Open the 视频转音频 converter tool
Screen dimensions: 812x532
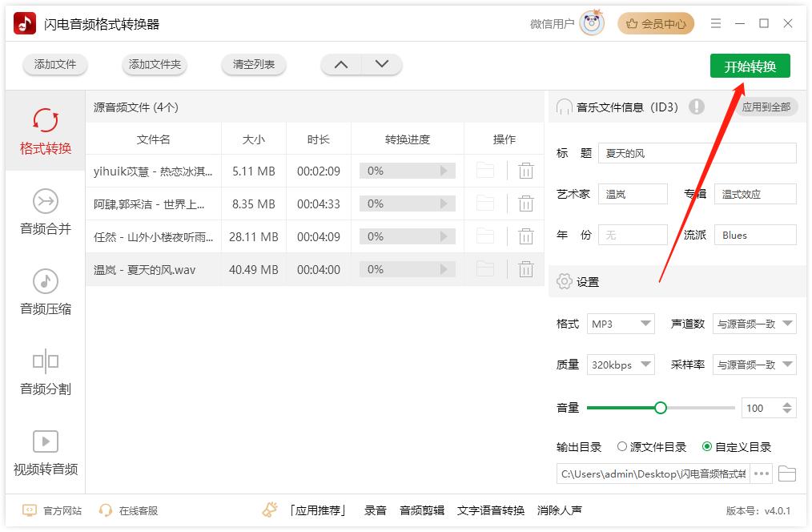click(x=44, y=452)
